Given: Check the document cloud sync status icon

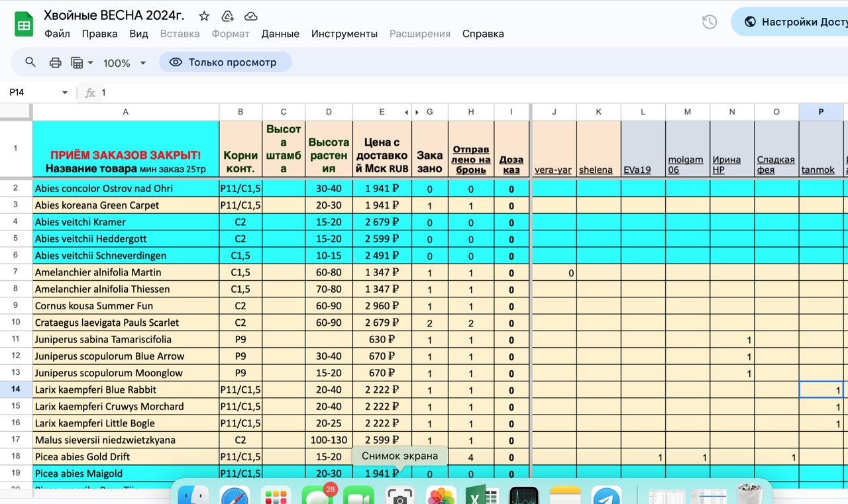Looking at the screenshot, I should [x=250, y=15].
